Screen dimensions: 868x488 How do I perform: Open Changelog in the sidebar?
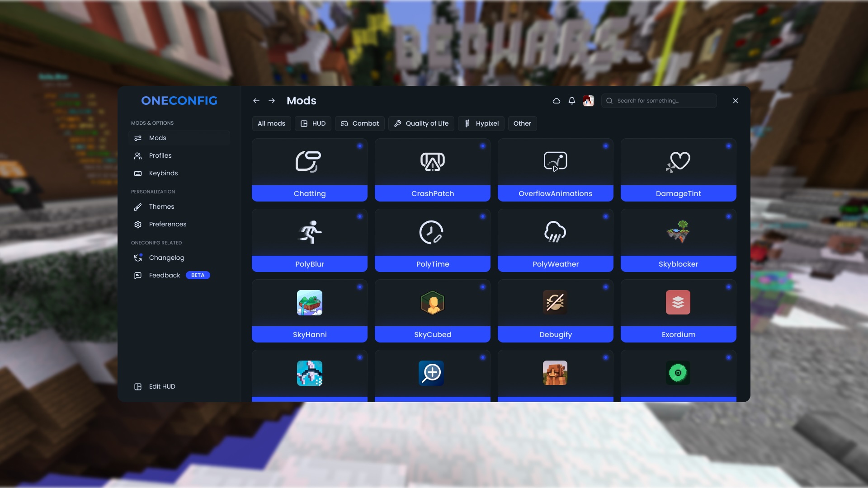[179, 258]
